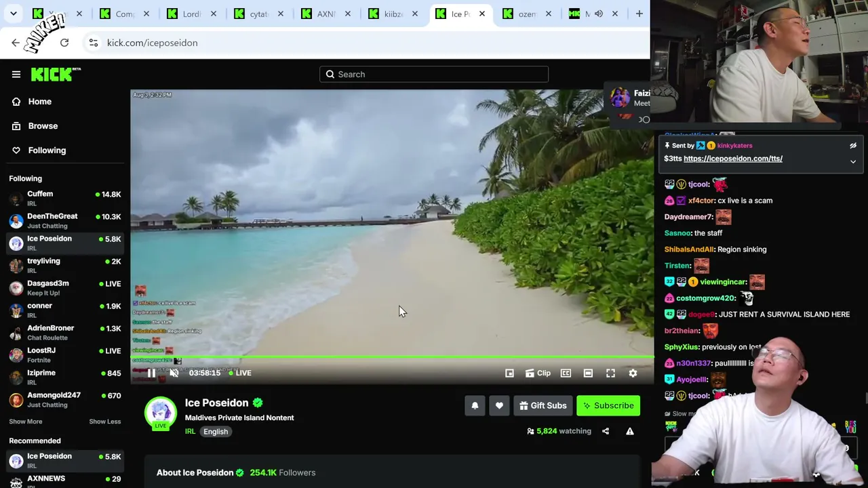Click the browser back arrow
This screenshot has height=488, width=868.
point(16,43)
